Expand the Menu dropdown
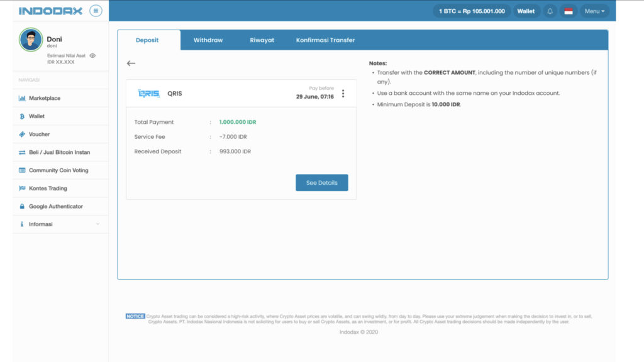644x362 pixels. click(594, 11)
